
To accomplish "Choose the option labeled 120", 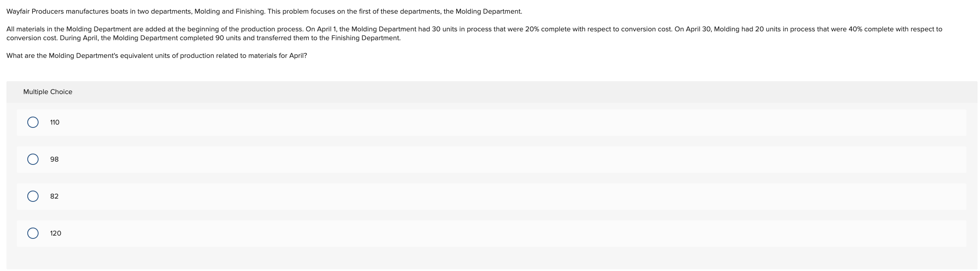I will tap(56, 233).
